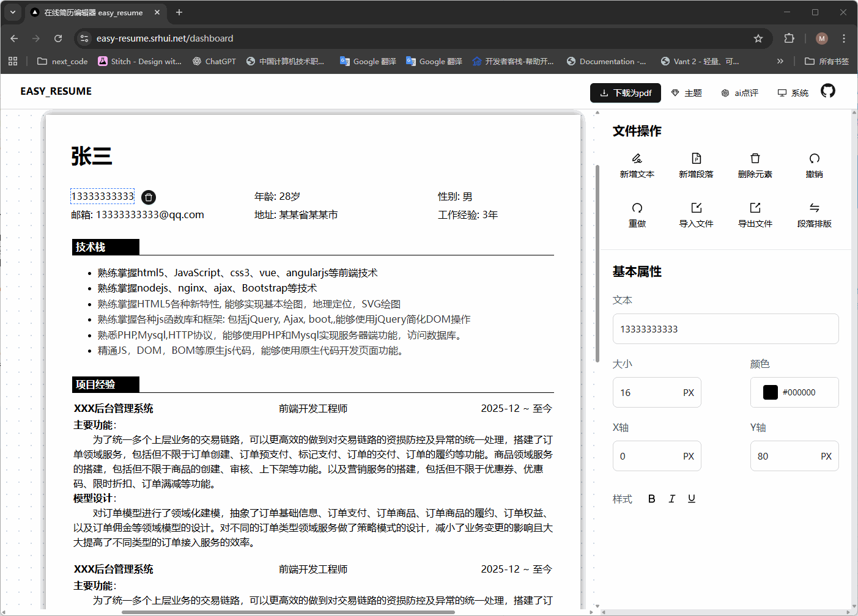This screenshot has width=858, height=616.
Task: Go back in browser history
Action: click(x=14, y=38)
